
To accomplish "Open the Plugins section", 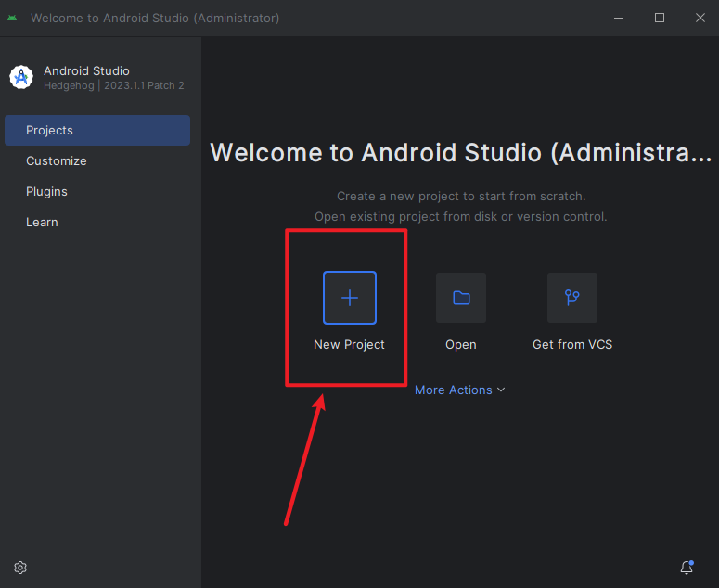I will tap(46, 192).
